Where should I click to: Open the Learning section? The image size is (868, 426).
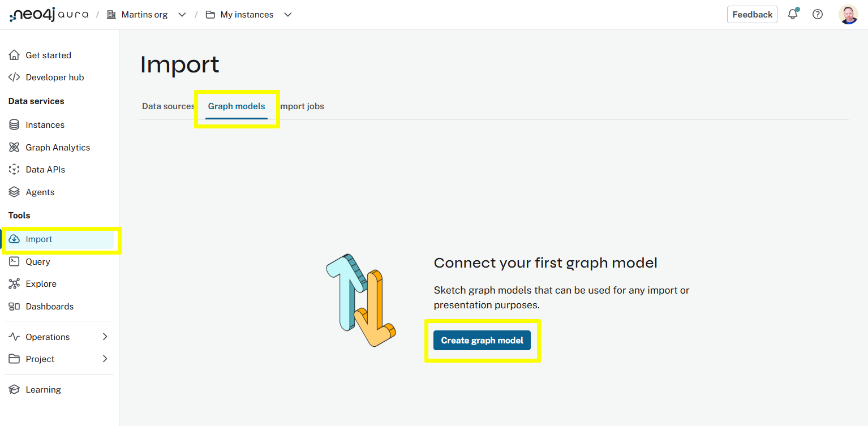click(x=43, y=389)
